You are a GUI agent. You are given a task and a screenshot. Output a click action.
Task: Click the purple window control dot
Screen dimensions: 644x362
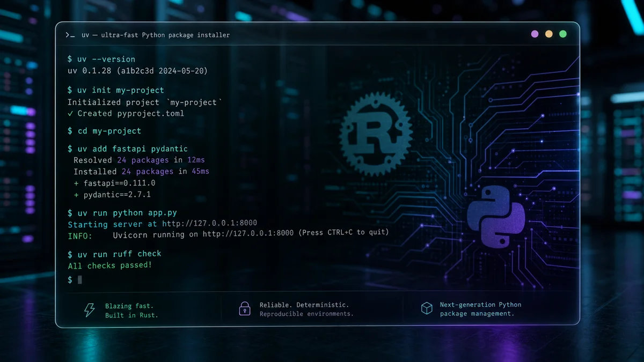point(535,34)
